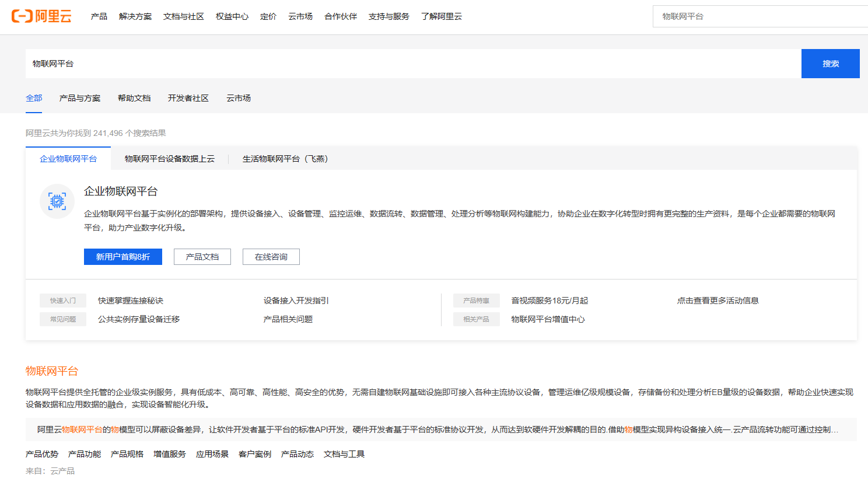Open the 支持与服务 navigation menu
The image size is (868, 482).
pyautogui.click(x=389, y=16)
